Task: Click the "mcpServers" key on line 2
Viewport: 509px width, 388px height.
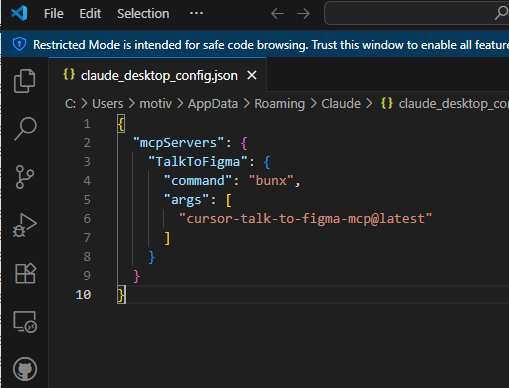Action: pyautogui.click(x=178, y=143)
